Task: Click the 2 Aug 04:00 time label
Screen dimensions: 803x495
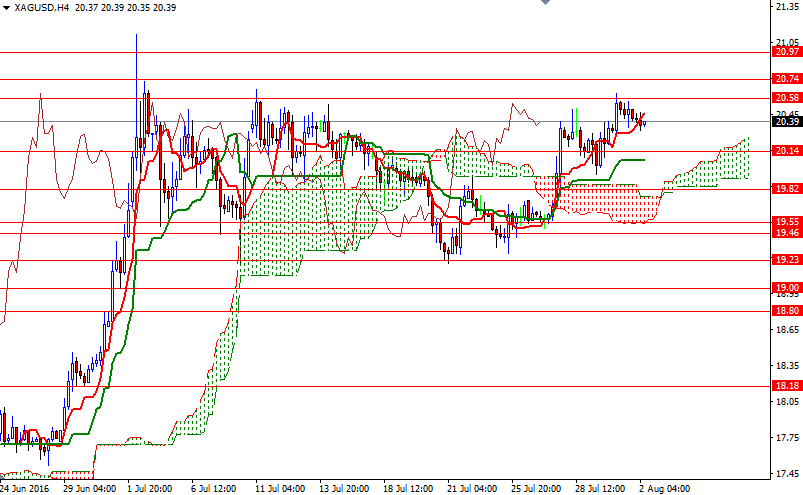Action: pos(665,489)
